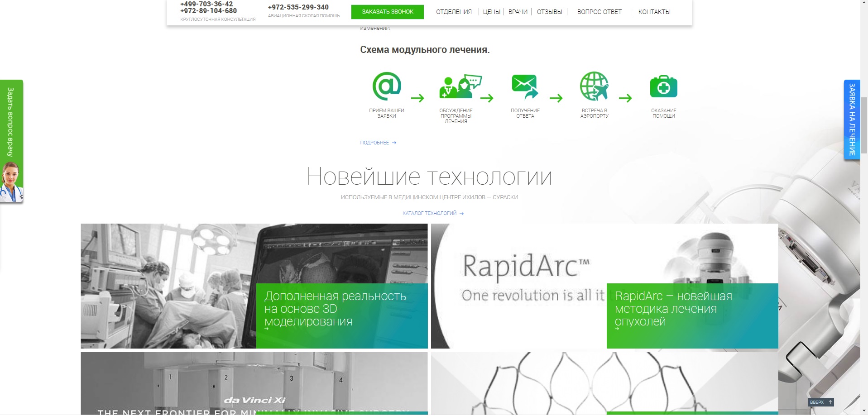Open the ВРАЧИ menu item
The width and height of the screenshot is (868, 416).
click(518, 12)
